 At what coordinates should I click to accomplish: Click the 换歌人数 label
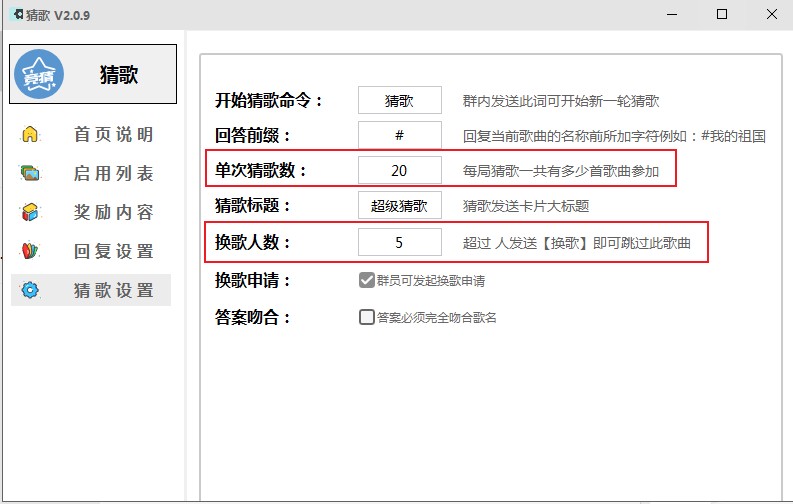click(252, 243)
